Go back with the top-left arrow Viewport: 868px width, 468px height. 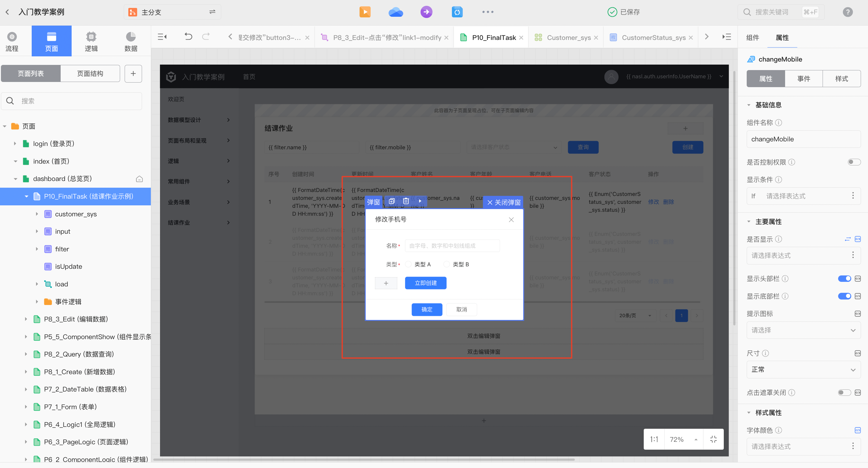[7, 12]
